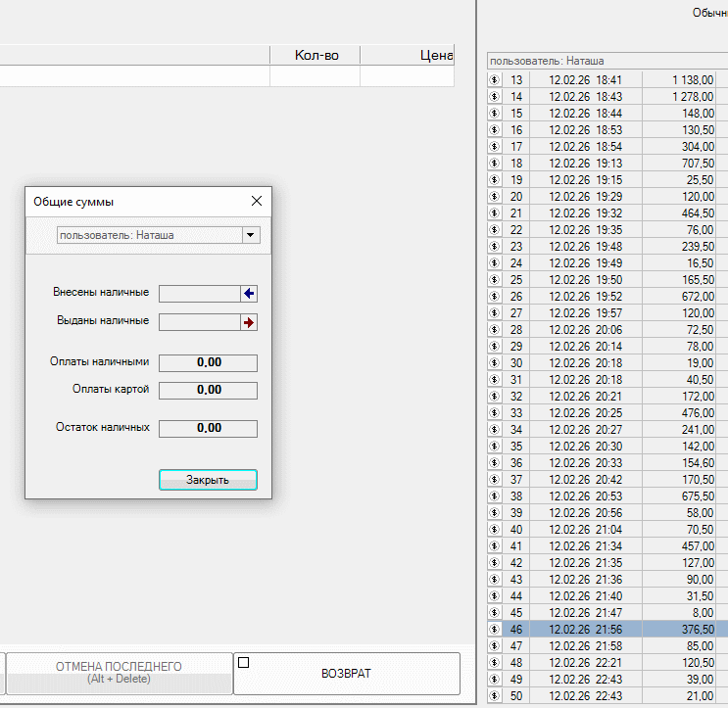
Task: Click the ОТМЕНА ПОСЛЕДНЕГО button
Action: click(x=119, y=673)
